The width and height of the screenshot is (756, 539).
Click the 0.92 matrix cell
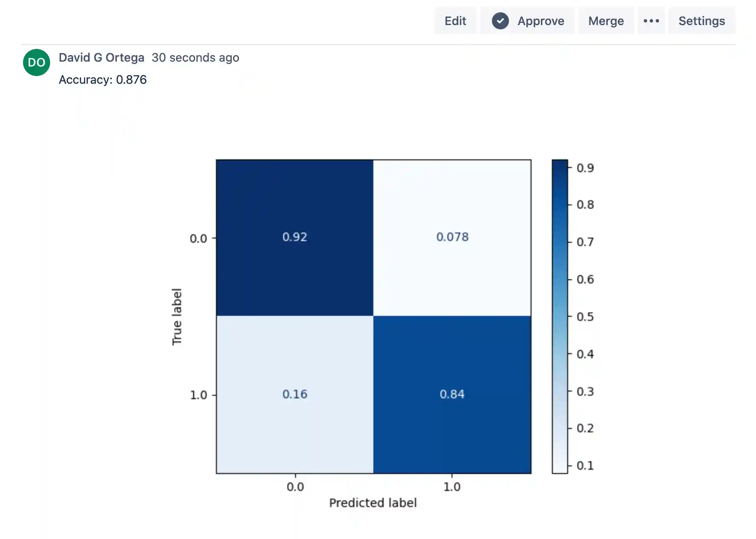tap(295, 237)
